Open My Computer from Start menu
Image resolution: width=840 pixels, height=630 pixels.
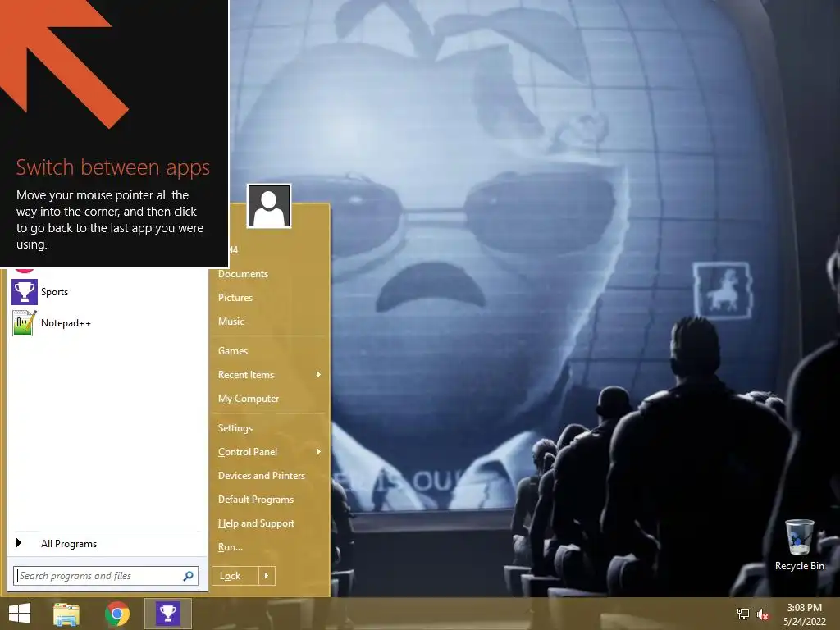pyautogui.click(x=249, y=399)
